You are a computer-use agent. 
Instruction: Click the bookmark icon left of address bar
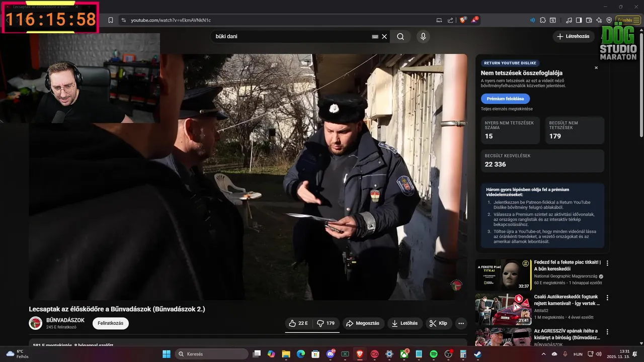(x=111, y=20)
